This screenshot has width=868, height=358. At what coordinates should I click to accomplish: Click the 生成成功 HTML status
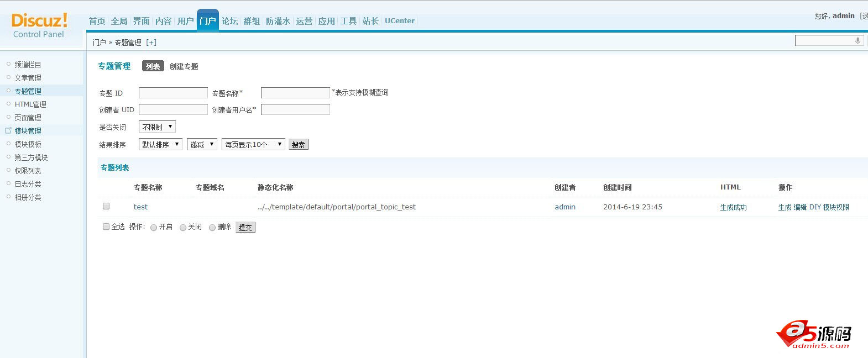point(733,207)
